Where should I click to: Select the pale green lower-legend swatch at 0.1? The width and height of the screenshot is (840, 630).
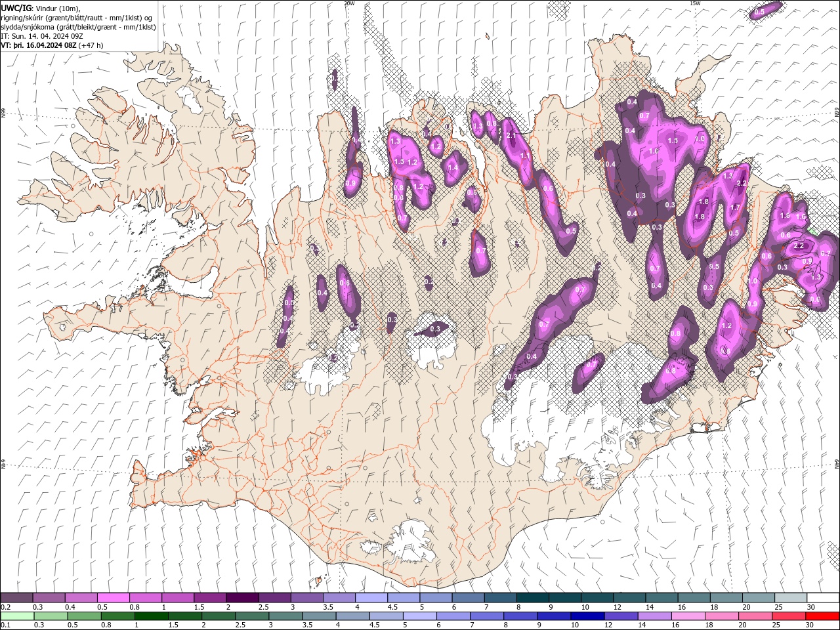coord(18,616)
